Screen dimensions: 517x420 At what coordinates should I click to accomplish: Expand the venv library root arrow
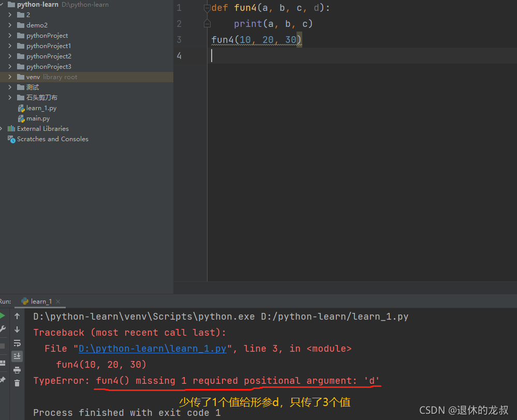point(10,77)
